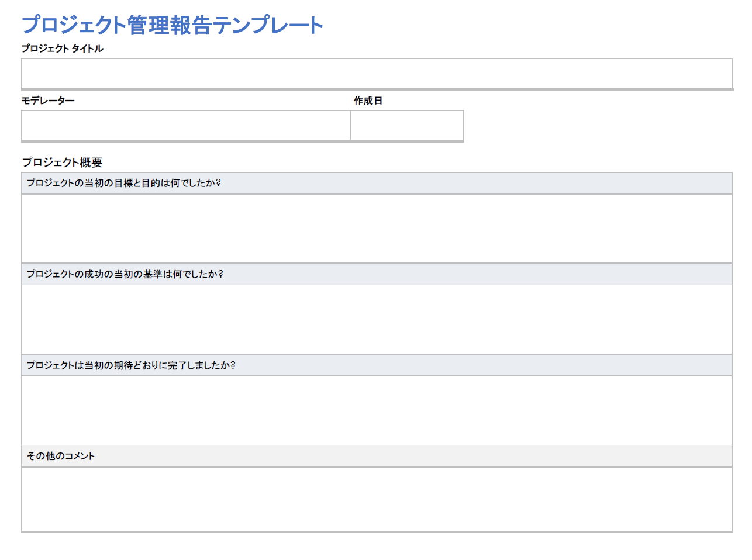Click the プロジェクト タイトル input box
Viewport: 752px width, 560px height.
(x=377, y=74)
